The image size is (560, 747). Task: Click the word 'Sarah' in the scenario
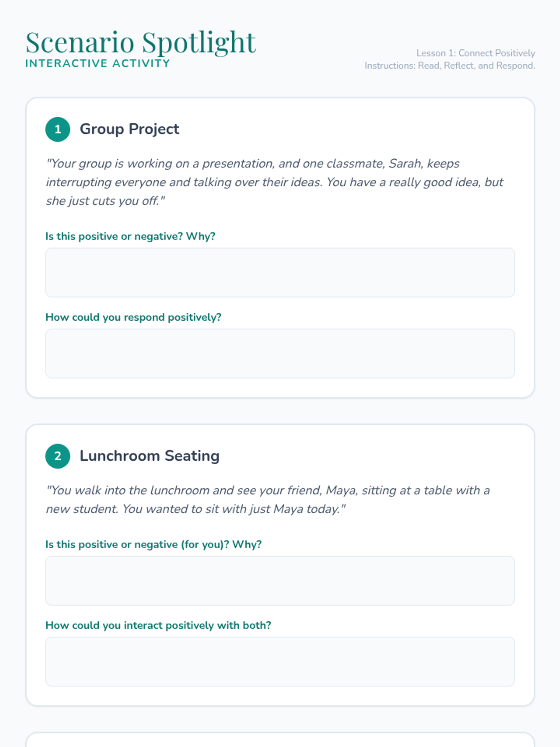(405, 163)
